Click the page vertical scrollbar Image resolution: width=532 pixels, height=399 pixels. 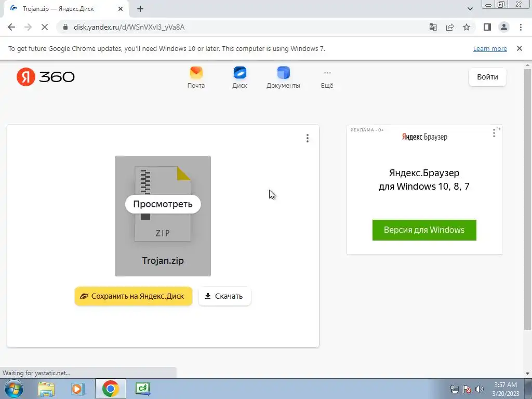tap(527, 199)
